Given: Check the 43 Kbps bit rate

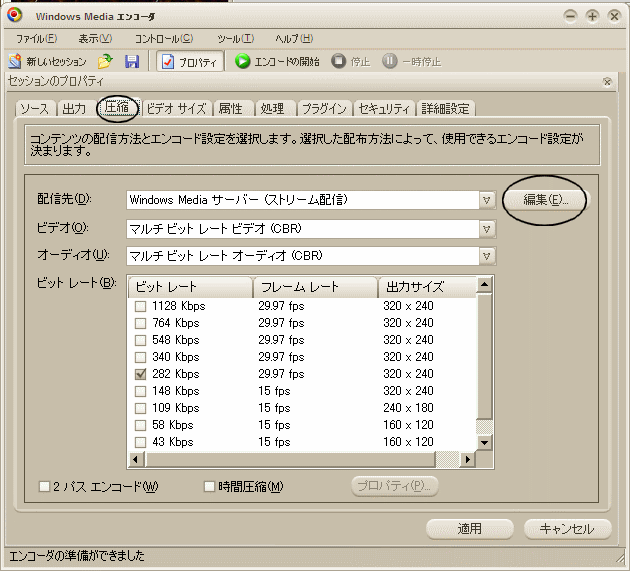Looking at the screenshot, I should tap(141, 442).
